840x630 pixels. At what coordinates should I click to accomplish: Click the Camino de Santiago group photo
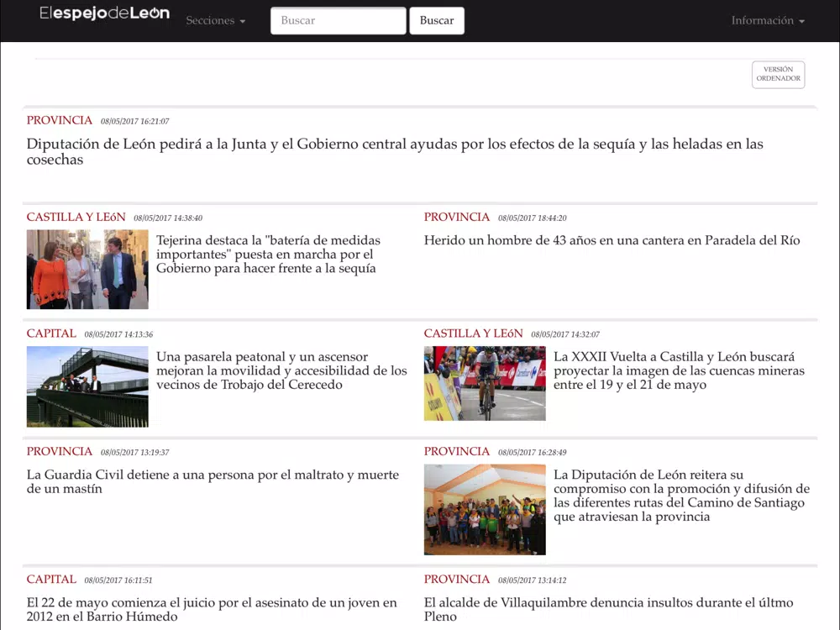pos(485,509)
